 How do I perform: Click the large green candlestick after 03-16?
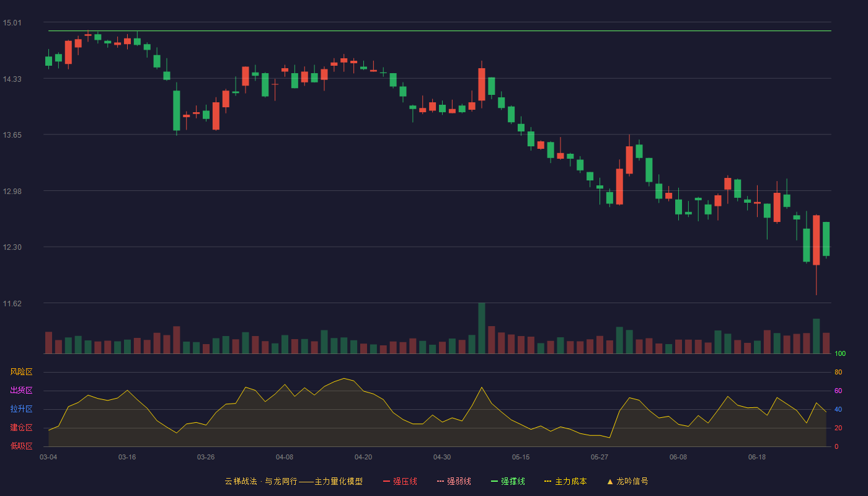[x=177, y=110]
